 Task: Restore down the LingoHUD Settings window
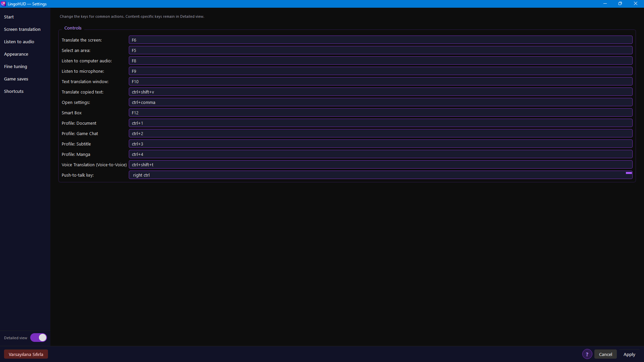pos(620,4)
